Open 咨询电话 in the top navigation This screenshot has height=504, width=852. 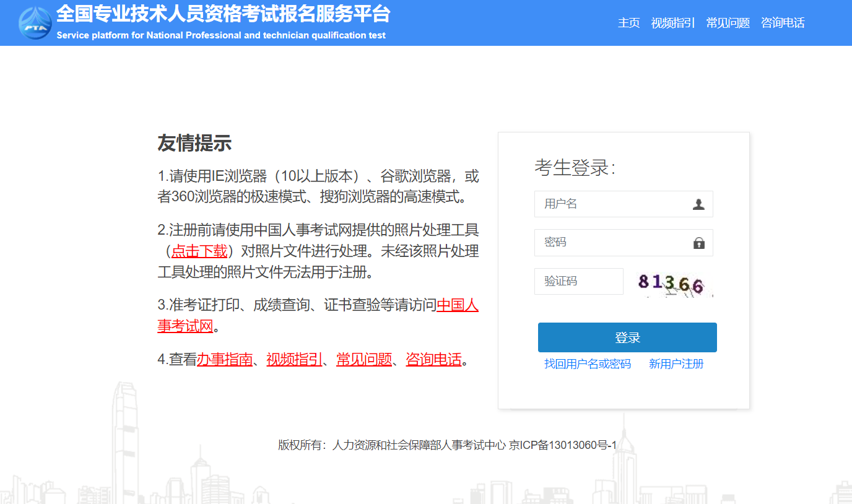pyautogui.click(x=783, y=23)
